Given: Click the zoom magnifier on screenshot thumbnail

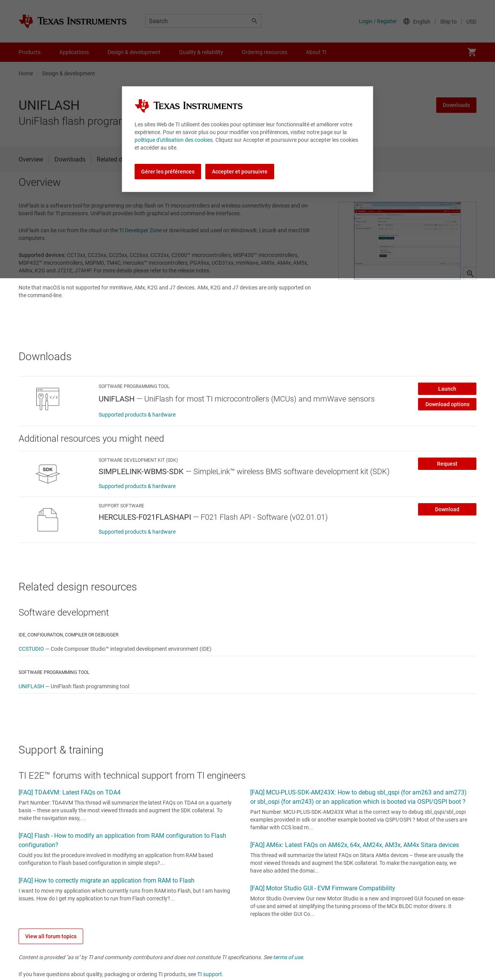Looking at the screenshot, I should coord(470,273).
